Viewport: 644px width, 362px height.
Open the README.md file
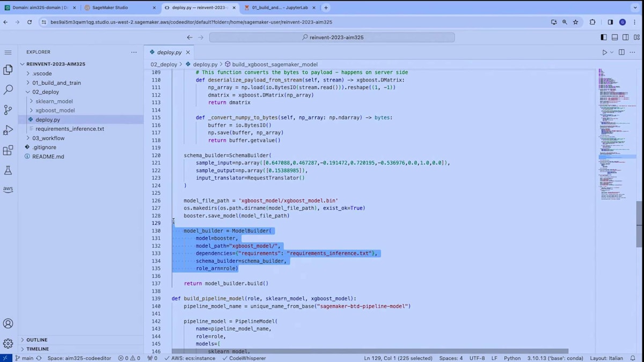click(48, 157)
